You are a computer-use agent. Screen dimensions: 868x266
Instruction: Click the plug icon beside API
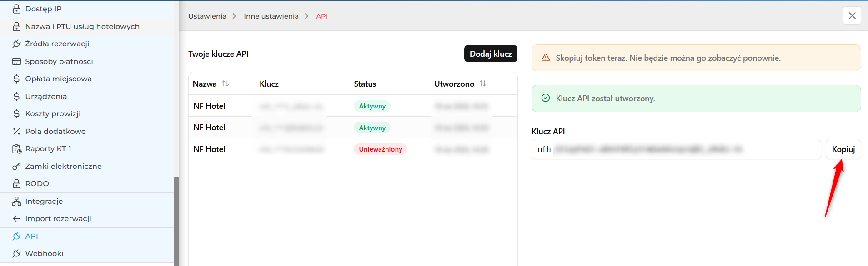(16, 236)
